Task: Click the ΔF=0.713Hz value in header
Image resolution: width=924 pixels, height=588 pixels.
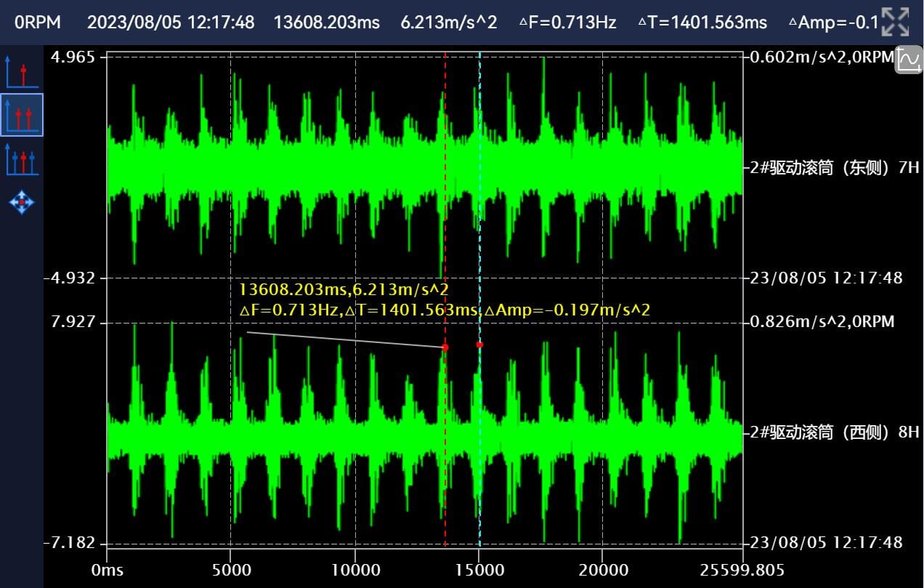Action: tap(567, 22)
